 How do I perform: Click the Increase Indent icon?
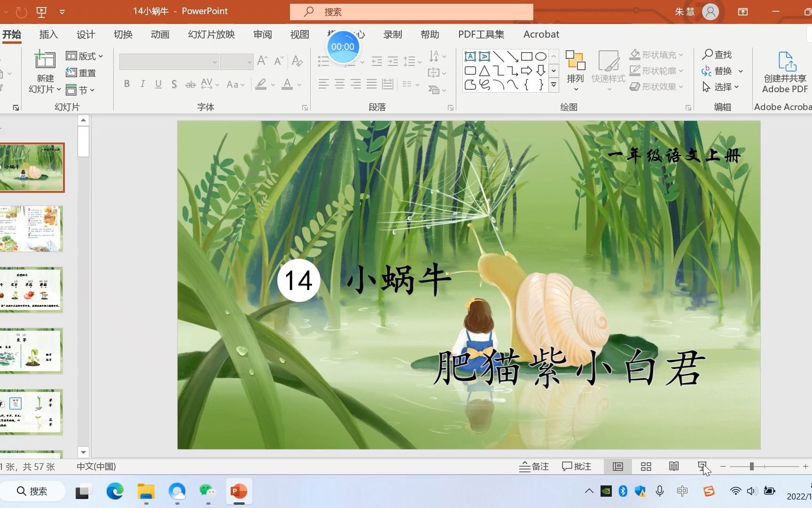coord(393,61)
